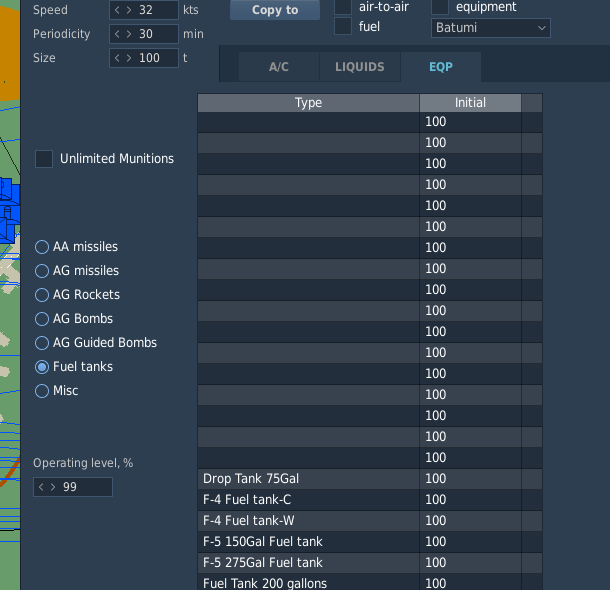Select the F-5 150Gal Fuel tank row

click(370, 542)
